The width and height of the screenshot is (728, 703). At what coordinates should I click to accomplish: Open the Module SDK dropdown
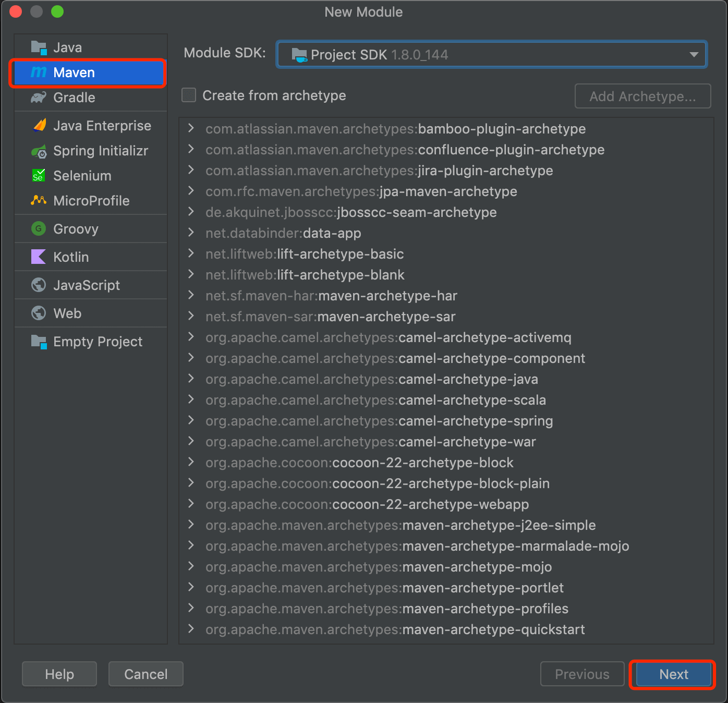pyautogui.click(x=491, y=55)
